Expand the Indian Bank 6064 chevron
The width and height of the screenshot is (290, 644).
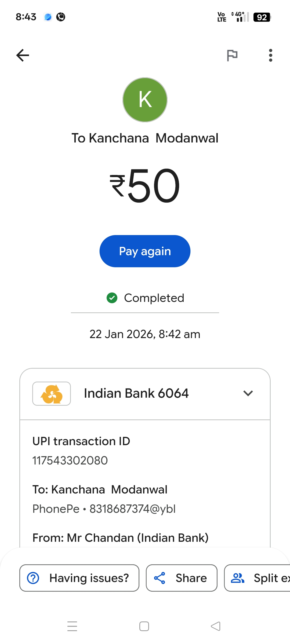[248, 393]
